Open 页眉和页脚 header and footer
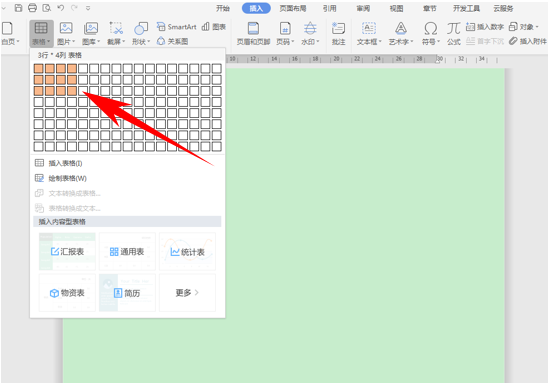 [253, 33]
